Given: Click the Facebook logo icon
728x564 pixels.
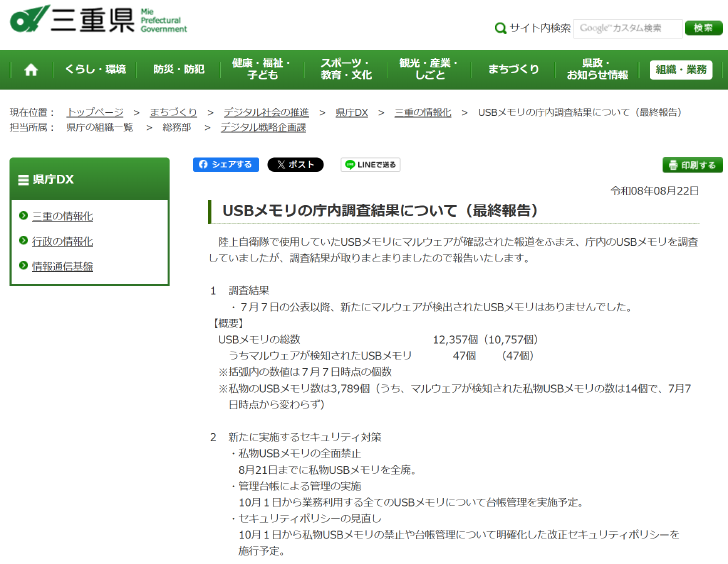Looking at the screenshot, I should [x=203, y=164].
